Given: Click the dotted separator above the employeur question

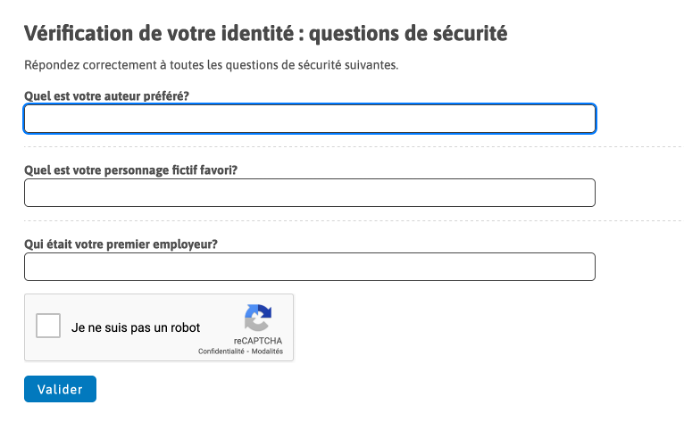Looking at the screenshot, I should pos(352,221).
